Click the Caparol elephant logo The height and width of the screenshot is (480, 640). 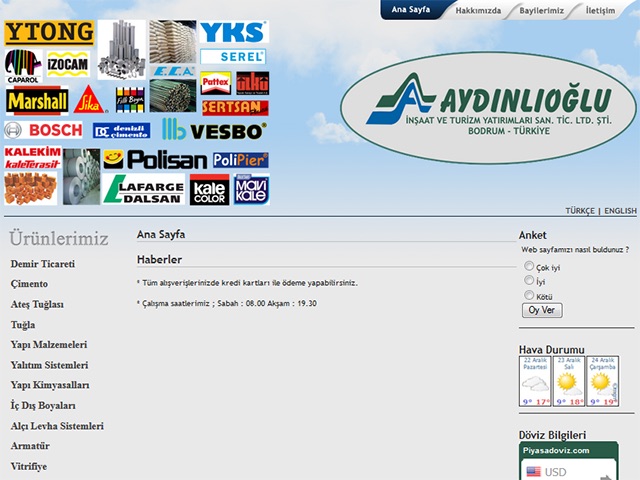tap(23, 66)
